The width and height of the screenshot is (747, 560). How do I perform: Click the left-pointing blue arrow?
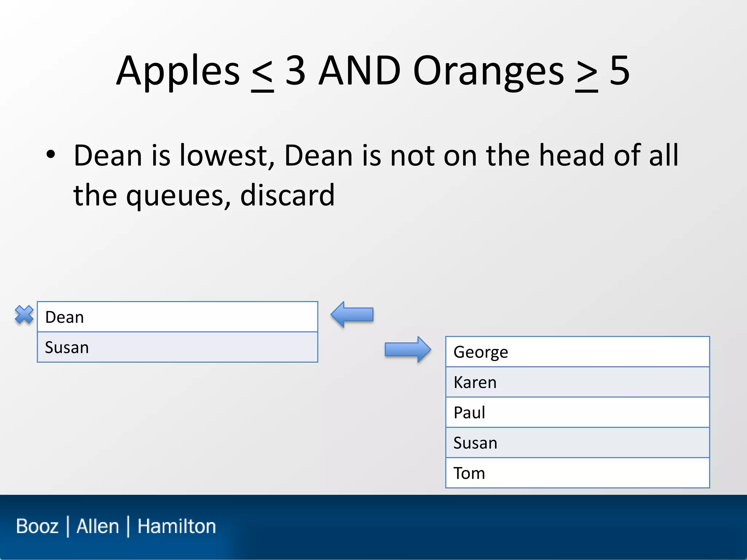352,314
